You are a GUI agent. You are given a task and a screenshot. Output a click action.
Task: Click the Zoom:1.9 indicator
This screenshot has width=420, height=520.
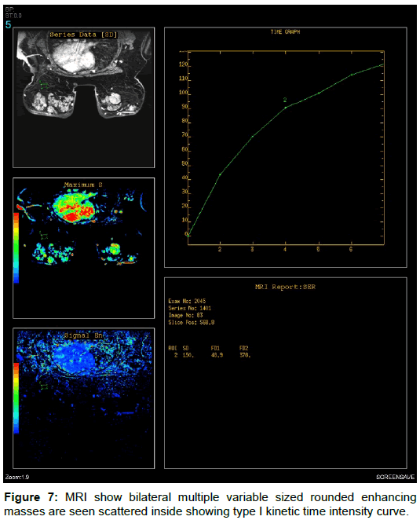pos(17,477)
